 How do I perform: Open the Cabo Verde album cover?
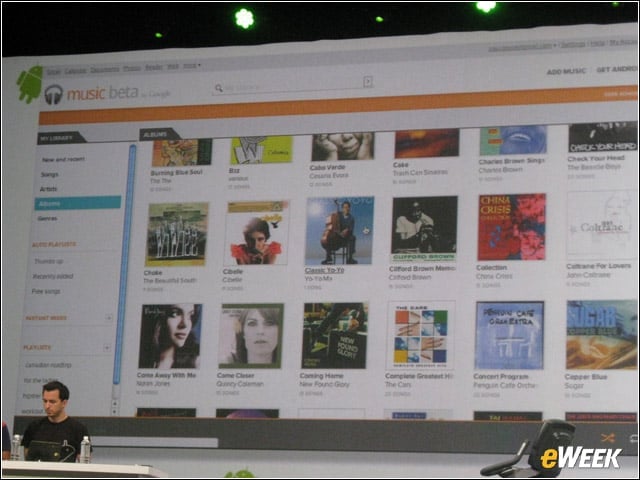[343, 146]
